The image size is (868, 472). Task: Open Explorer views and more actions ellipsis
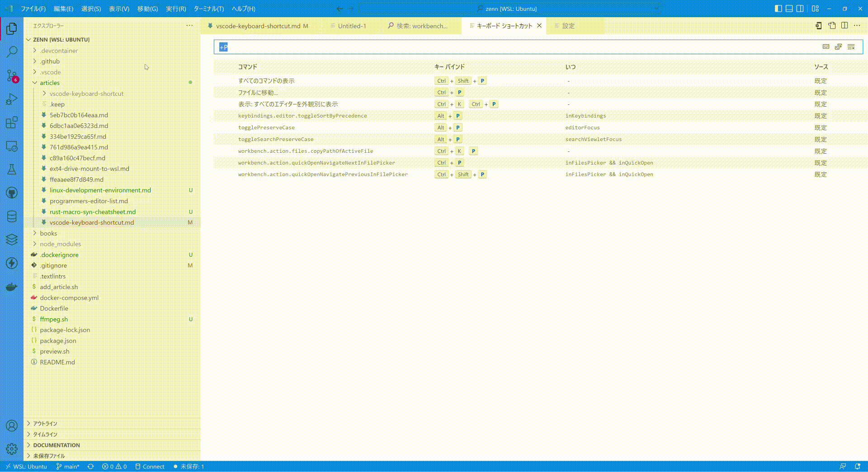(x=189, y=26)
